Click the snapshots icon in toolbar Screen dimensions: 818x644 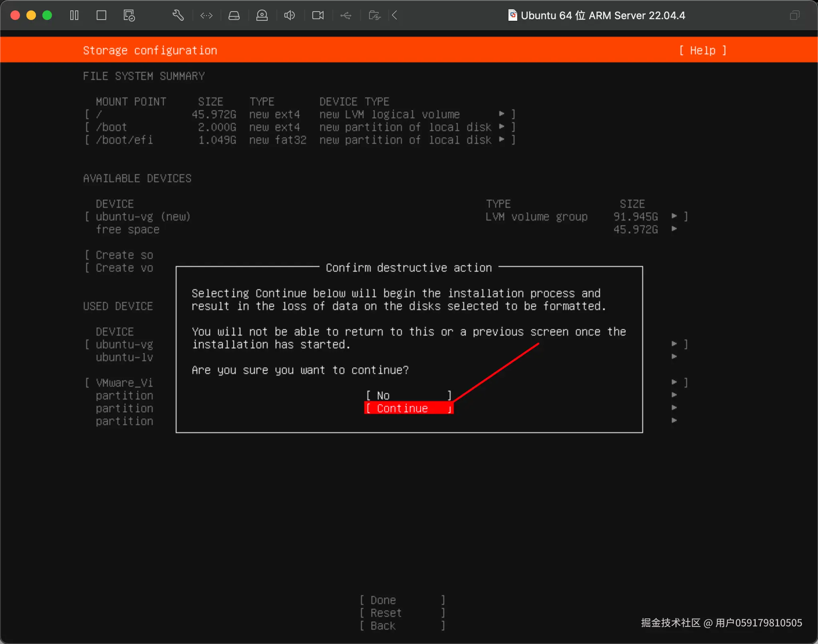[129, 16]
